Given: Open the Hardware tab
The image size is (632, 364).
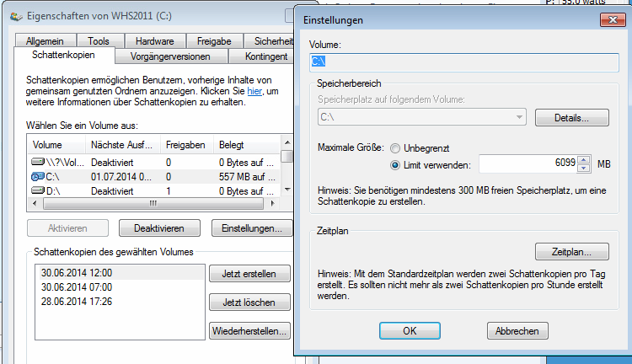Looking at the screenshot, I should [x=155, y=41].
